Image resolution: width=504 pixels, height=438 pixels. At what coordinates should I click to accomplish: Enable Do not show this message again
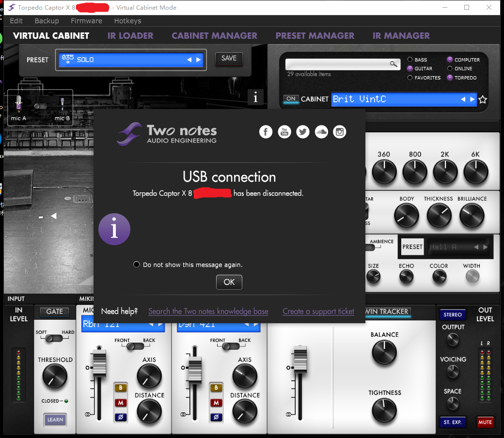[137, 265]
